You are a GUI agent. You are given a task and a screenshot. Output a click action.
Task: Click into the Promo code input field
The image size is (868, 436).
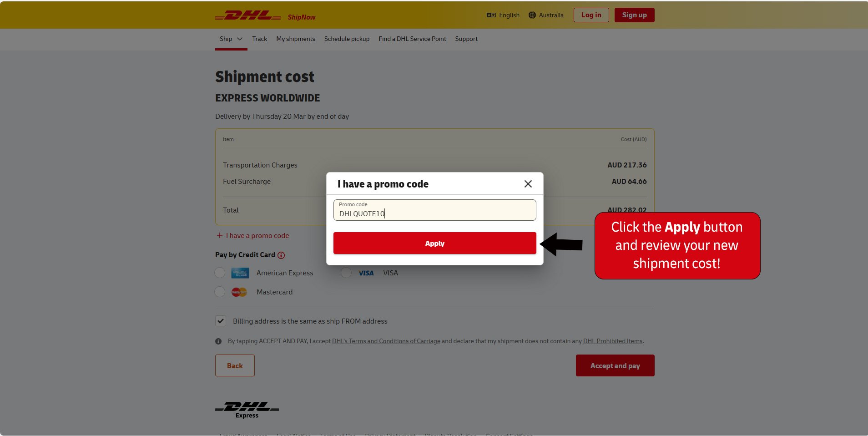(x=435, y=210)
